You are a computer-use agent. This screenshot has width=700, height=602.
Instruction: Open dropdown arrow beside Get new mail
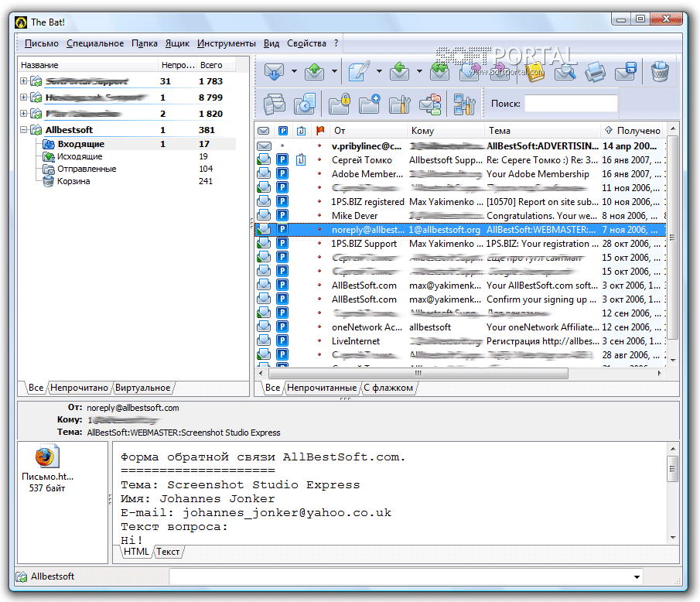click(x=294, y=72)
